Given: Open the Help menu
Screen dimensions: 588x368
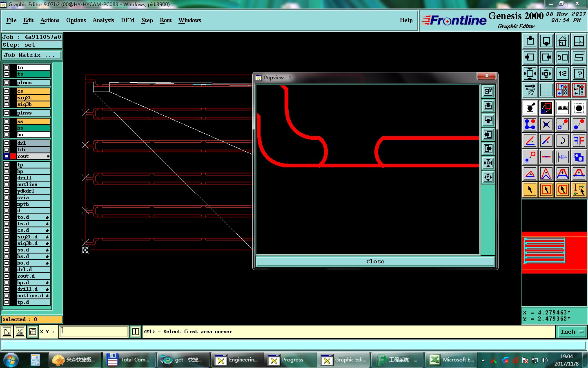Looking at the screenshot, I should (406, 20).
